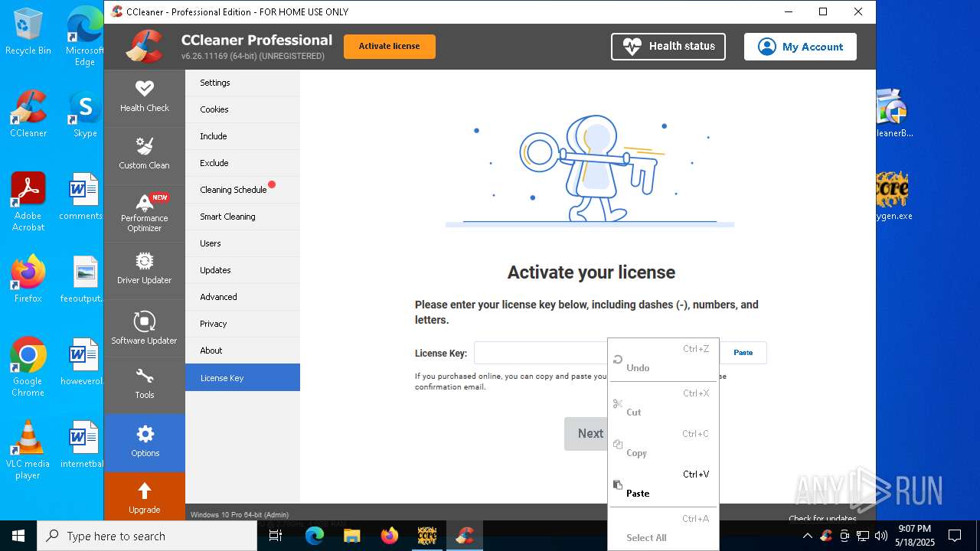Viewport: 980px width, 551px height.
Task: Choose Select All in context menu
Action: [663, 529]
